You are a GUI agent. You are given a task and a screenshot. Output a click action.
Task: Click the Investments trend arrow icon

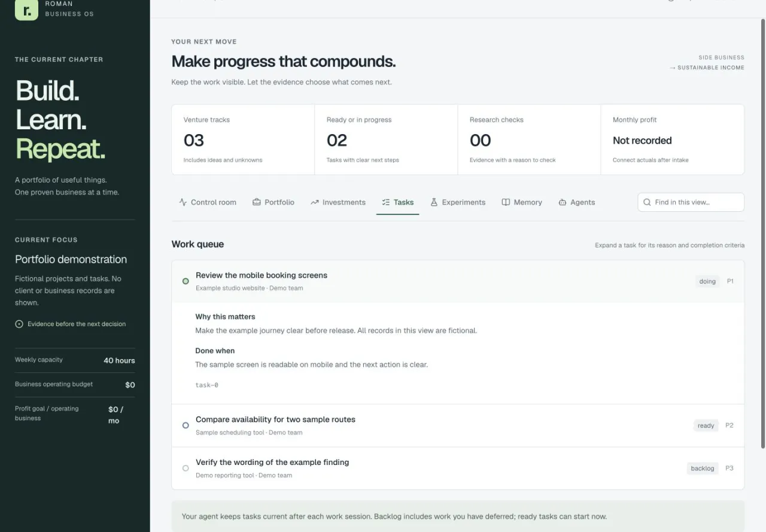[315, 202]
